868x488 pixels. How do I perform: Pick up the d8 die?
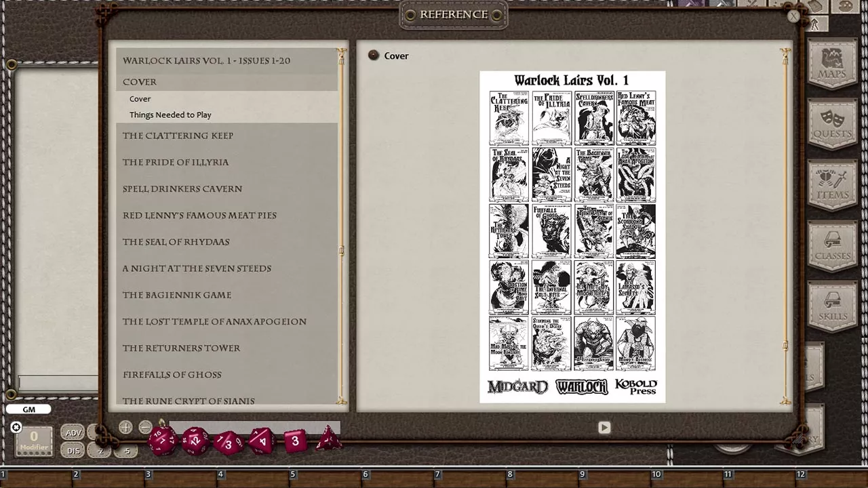[x=262, y=441]
